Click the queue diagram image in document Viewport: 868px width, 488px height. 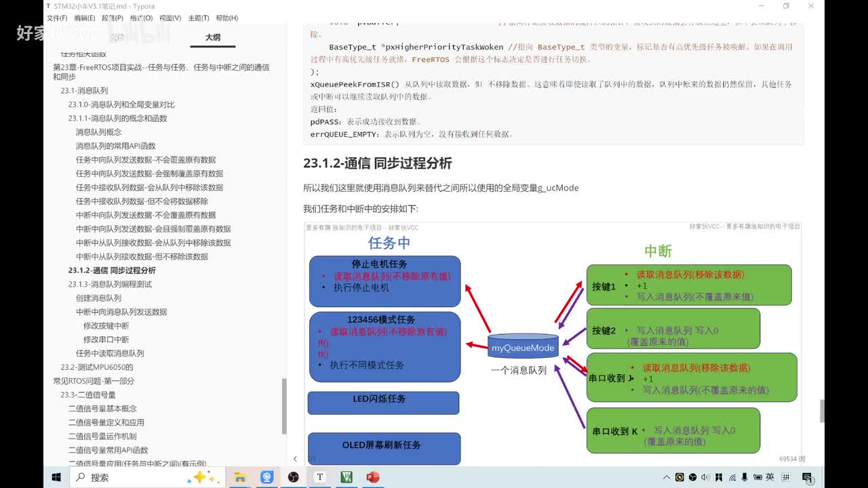(x=553, y=342)
